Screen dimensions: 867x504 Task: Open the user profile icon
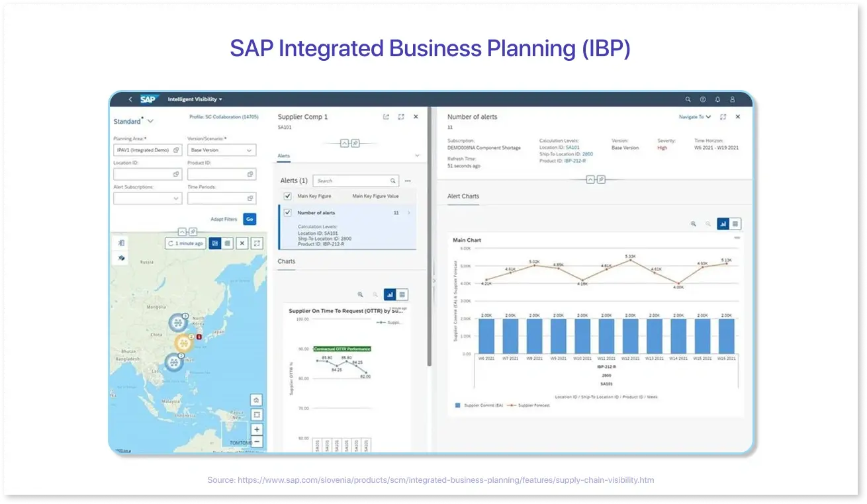pos(733,99)
